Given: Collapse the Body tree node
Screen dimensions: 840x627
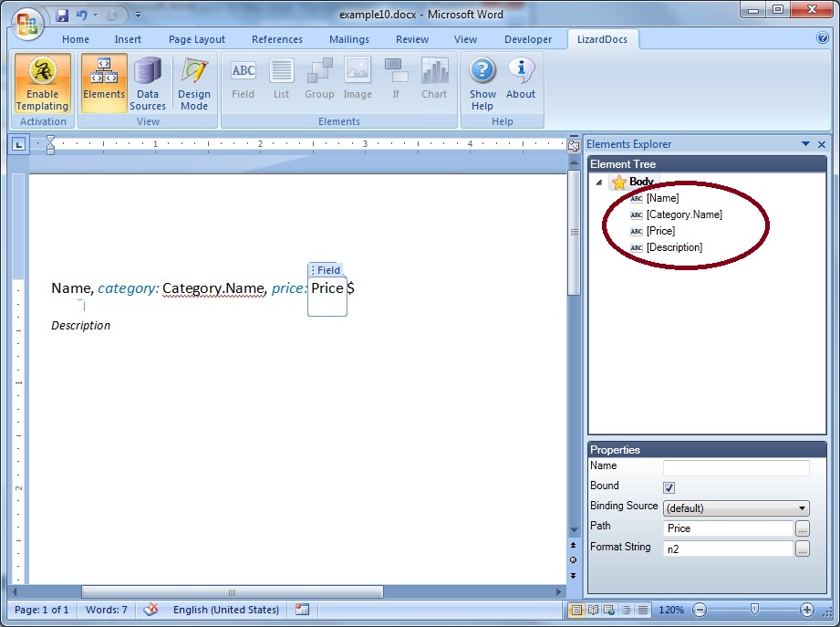Looking at the screenshot, I should 599,183.
